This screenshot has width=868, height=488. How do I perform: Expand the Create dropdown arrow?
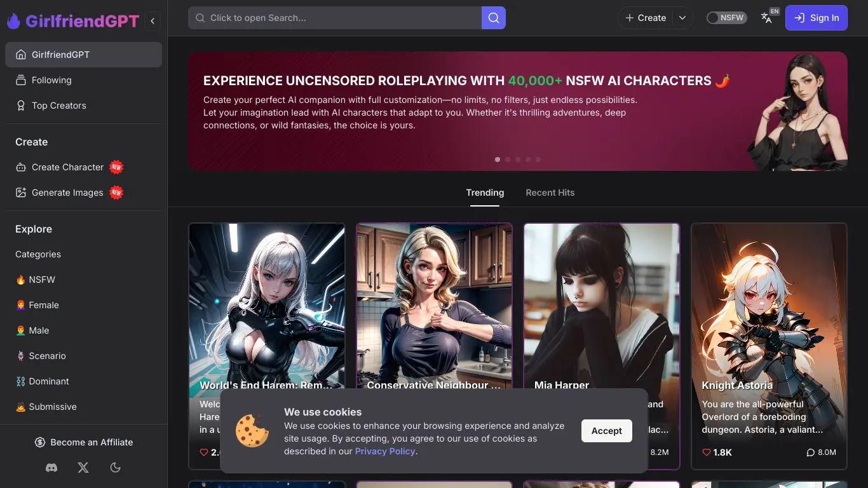pos(682,18)
